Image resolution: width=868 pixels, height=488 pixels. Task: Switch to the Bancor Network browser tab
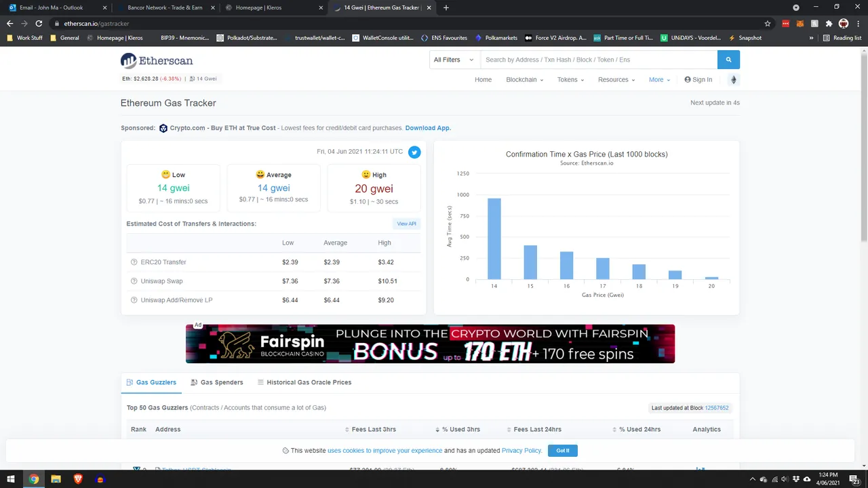(x=166, y=7)
